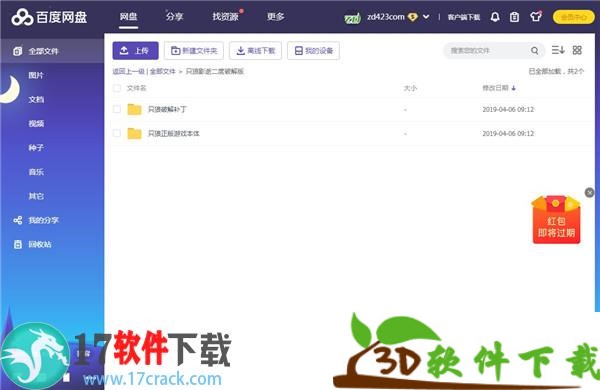Check the 只狼破解补丁 folder checkbox
The image size is (600, 390).
pyautogui.click(x=117, y=109)
